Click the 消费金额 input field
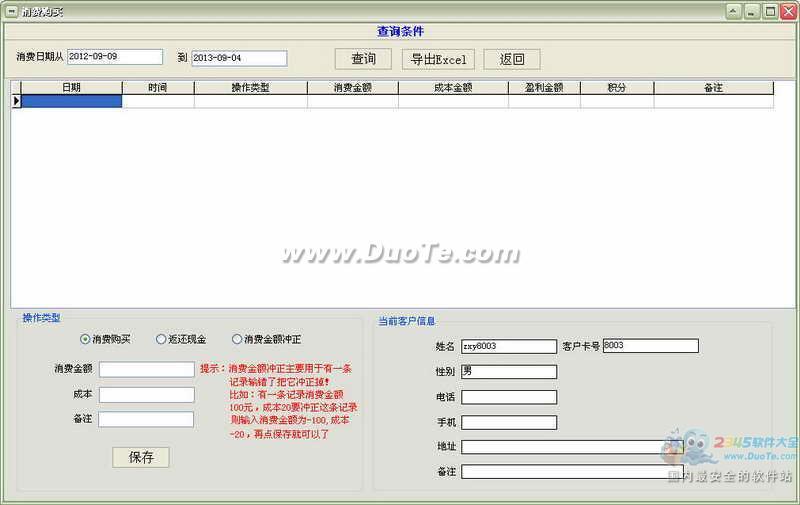 tap(146, 369)
